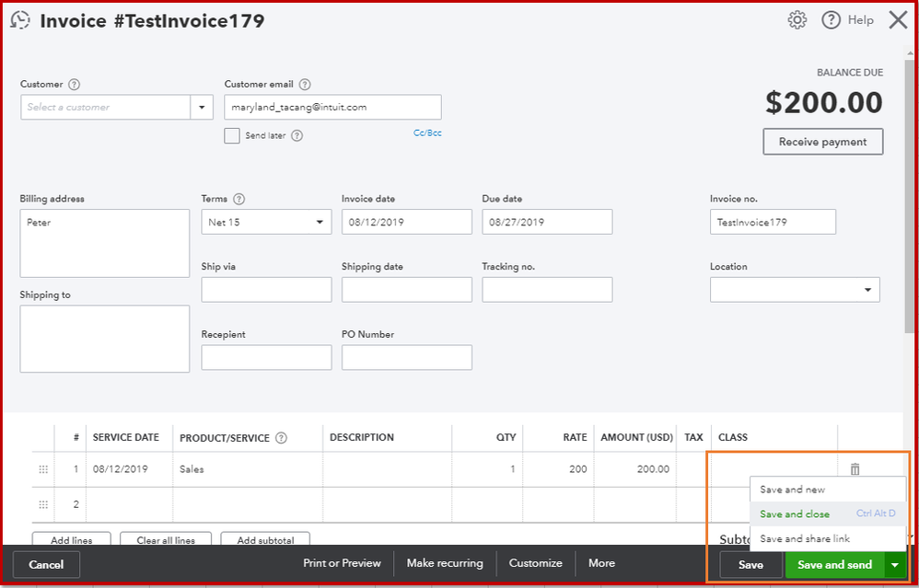Viewport: 919px width, 588px height.
Task: Grab the drag handle of line 2
Action: tap(43, 504)
